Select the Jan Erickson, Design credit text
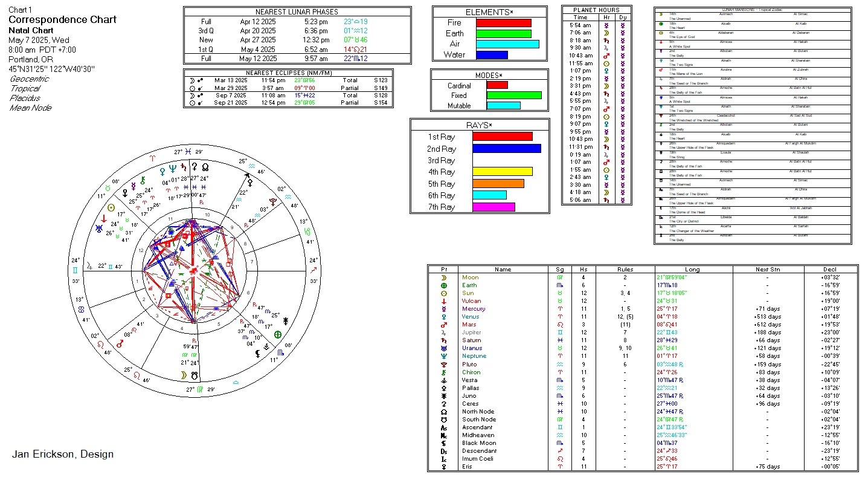 [62, 454]
